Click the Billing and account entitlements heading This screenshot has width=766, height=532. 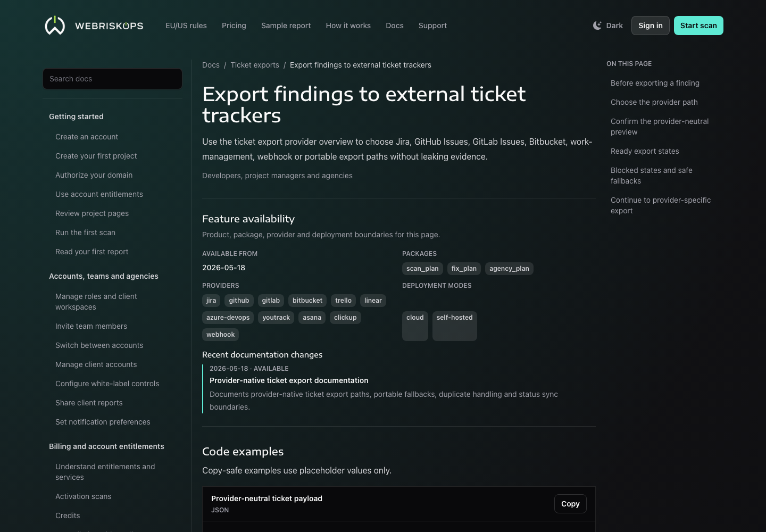(x=106, y=446)
